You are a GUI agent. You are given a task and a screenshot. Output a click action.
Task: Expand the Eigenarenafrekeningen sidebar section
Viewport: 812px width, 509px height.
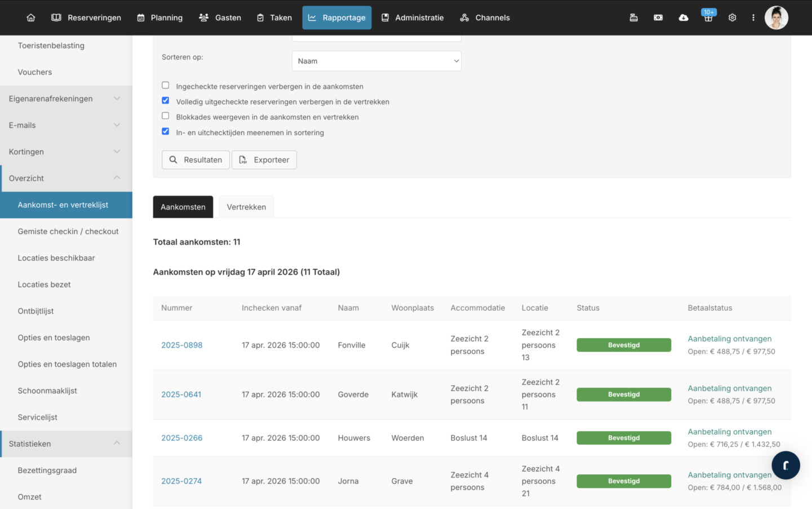point(66,99)
